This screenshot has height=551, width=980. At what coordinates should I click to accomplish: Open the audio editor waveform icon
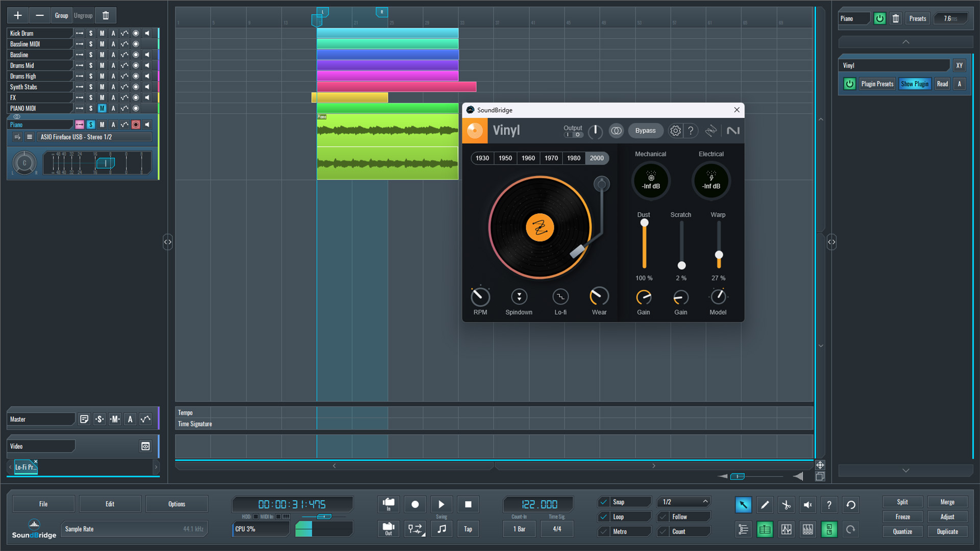tap(786, 530)
